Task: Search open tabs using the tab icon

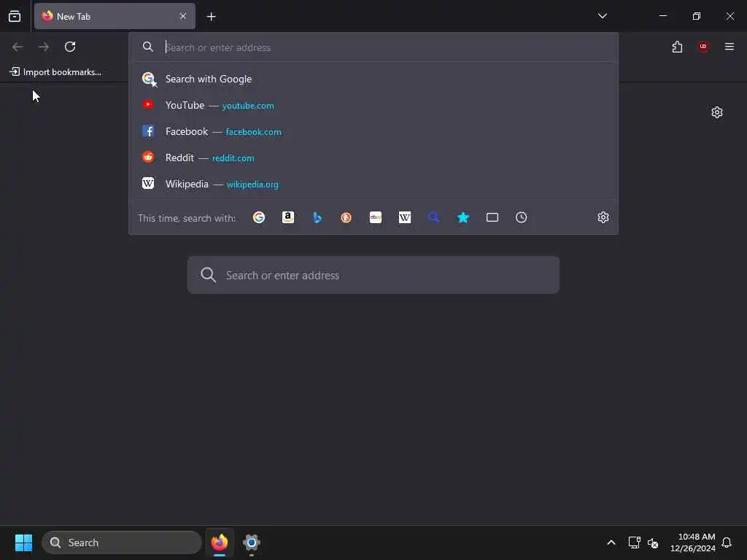Action: 492,217
